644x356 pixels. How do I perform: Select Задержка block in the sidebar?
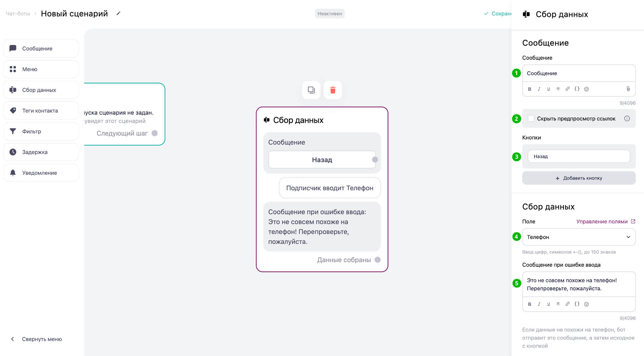click(x=41, y=152)
